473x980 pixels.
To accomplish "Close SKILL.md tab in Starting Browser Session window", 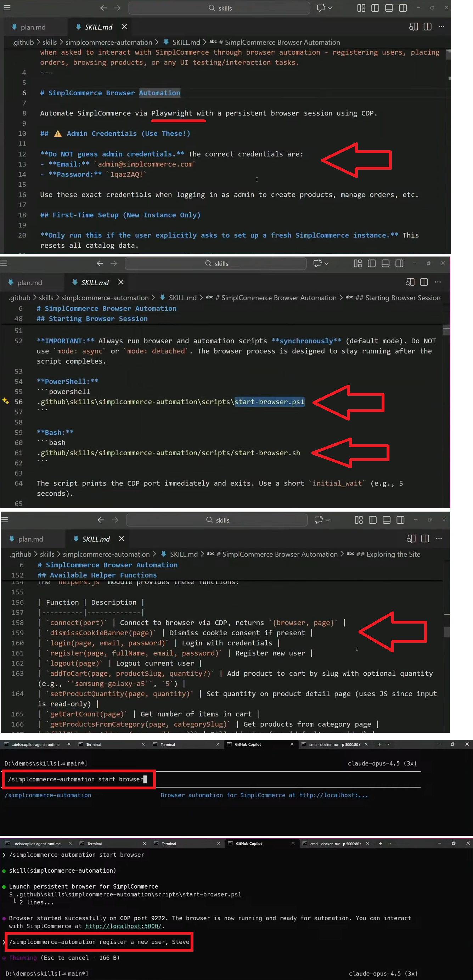I will click(x=120, y=282).
